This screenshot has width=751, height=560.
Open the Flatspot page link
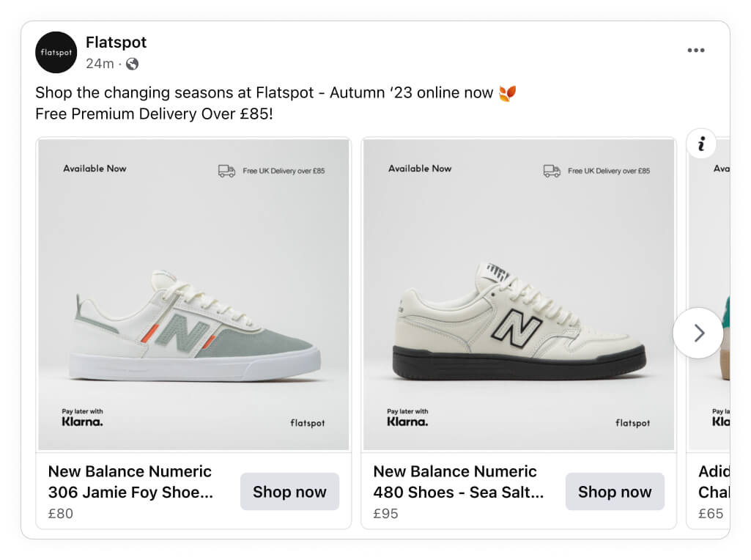(116, 42)
